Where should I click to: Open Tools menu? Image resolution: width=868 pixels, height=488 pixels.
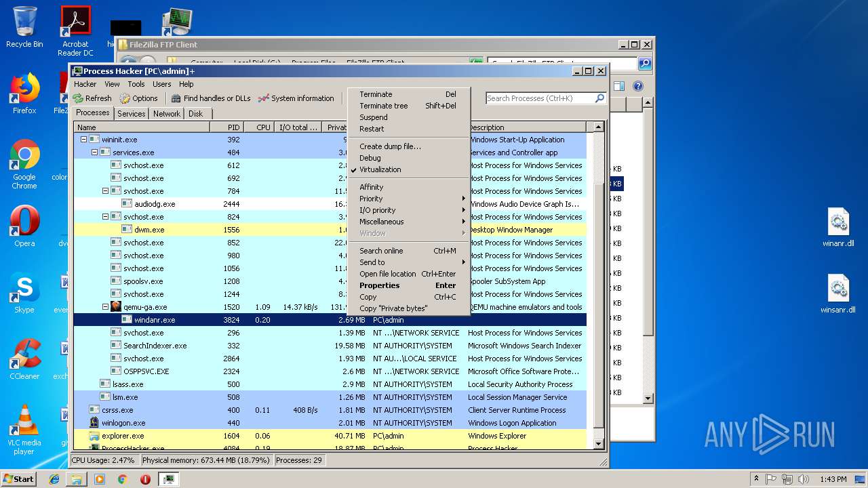[136, 84]
